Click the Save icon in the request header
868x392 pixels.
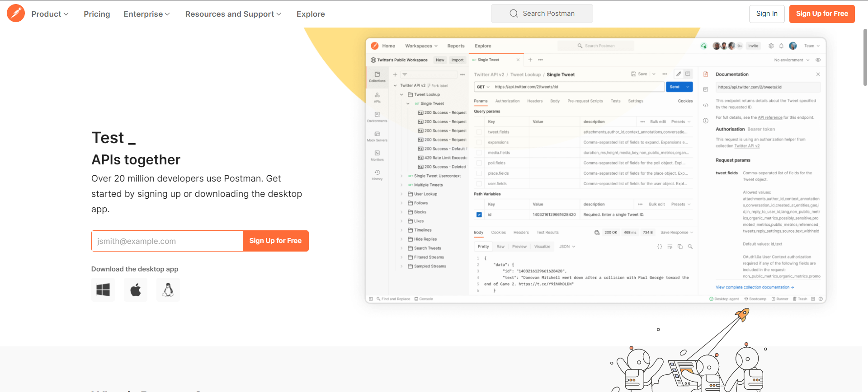634,74
